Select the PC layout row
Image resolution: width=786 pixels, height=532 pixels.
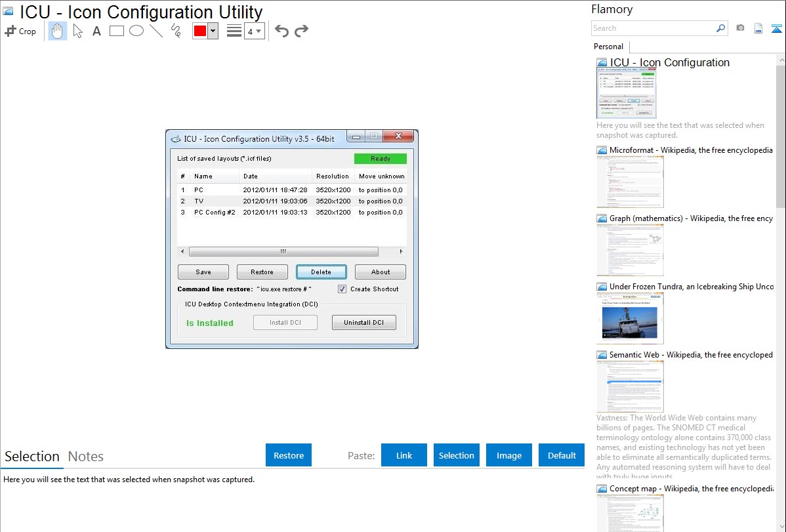coord(292,190)
